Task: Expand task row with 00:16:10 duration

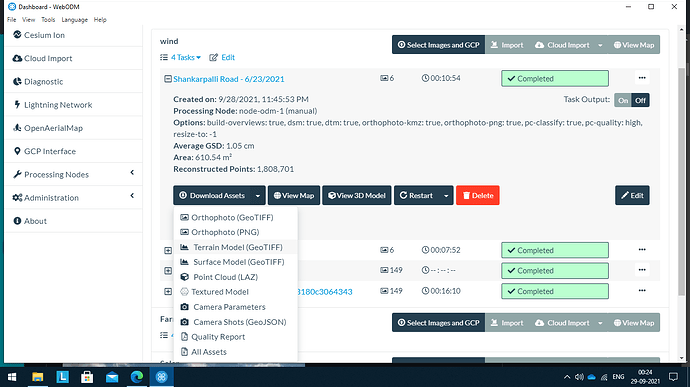Action: pos(168,291)
